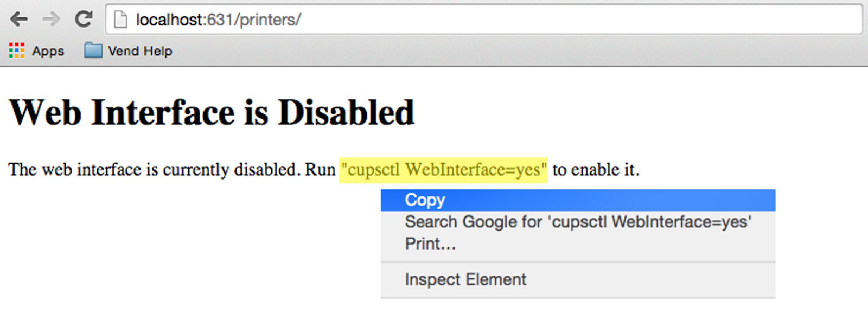
Task: Click the highlighted cupsctl WebInterface=yes text
Action: click(x=443, y=170)
